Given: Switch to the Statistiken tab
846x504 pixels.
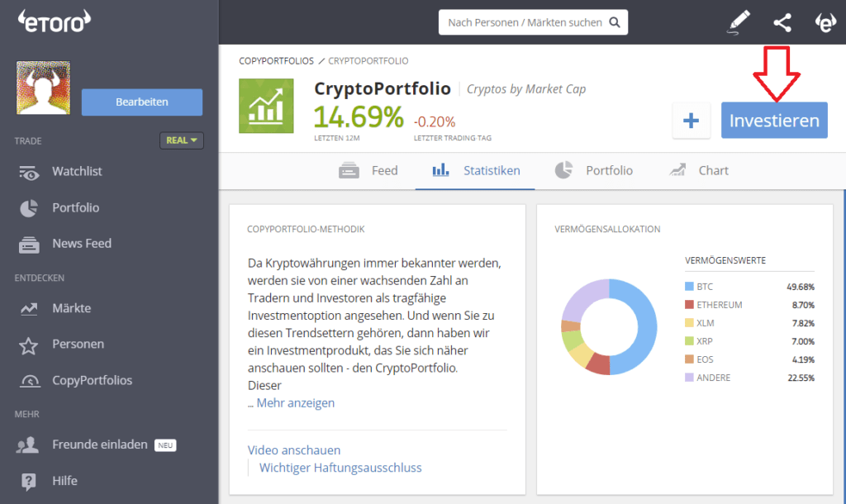Looking at the screenshot, I should coord(475,170).
